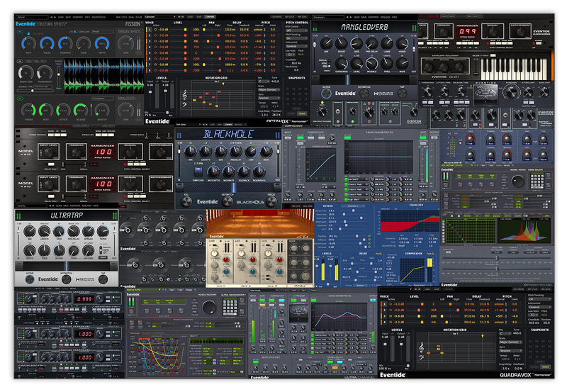Click the Blackhole GRAVITY knob
567x392 pixels.
[x=206, y=151]
